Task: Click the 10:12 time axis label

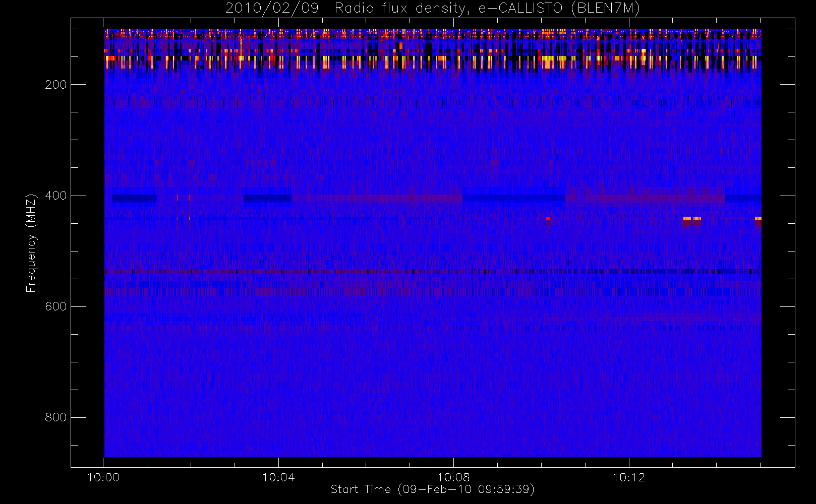Action: pyautogui.click(x=629, y=477)
